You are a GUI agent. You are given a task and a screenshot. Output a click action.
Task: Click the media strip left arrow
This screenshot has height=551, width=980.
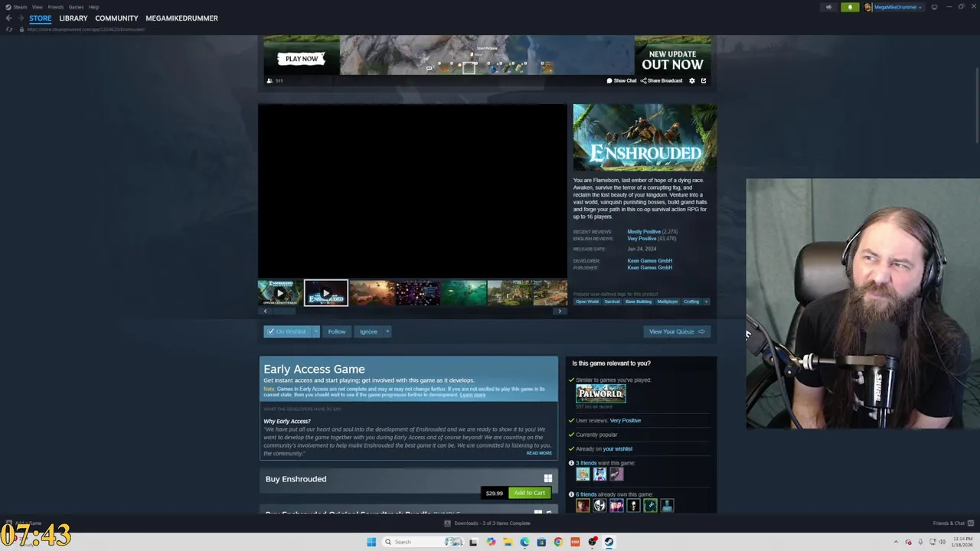(x=266, y=311)
